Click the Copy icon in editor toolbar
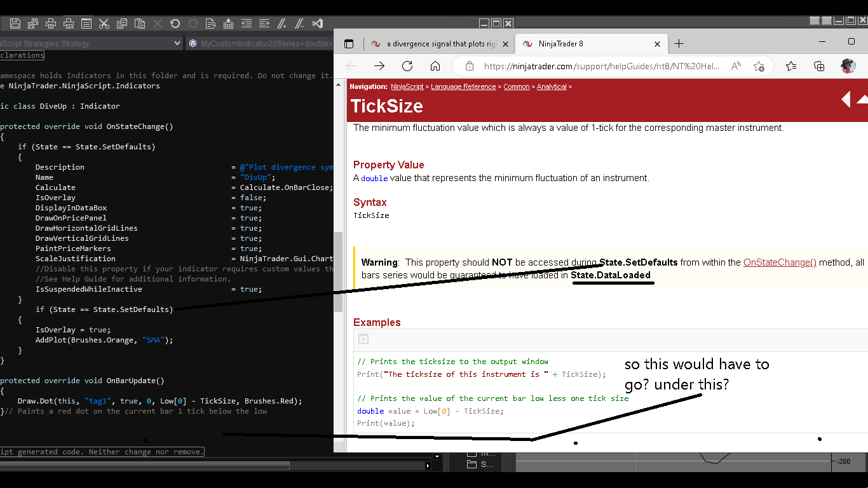 click(x=122, y=24)
